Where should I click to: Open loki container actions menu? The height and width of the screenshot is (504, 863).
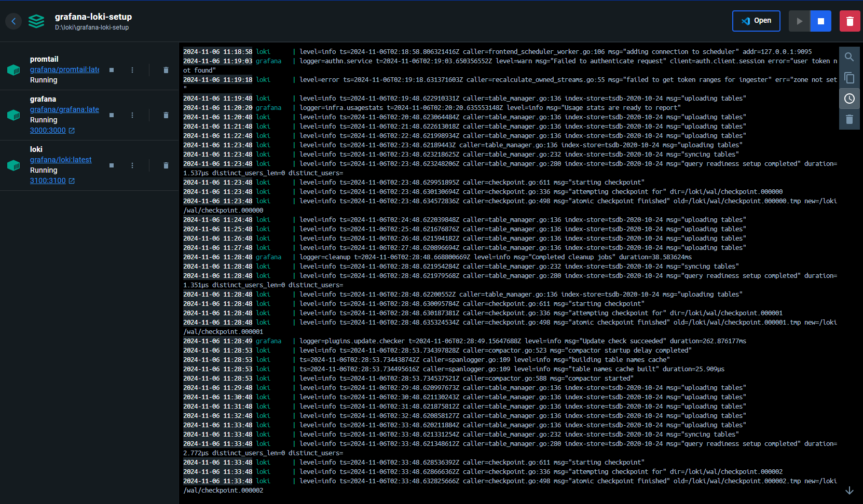point(132,165)
